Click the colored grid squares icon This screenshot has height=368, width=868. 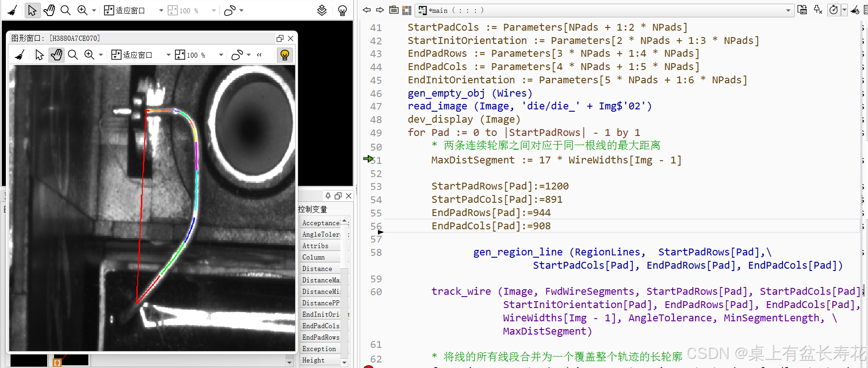(x=407, y=10)
